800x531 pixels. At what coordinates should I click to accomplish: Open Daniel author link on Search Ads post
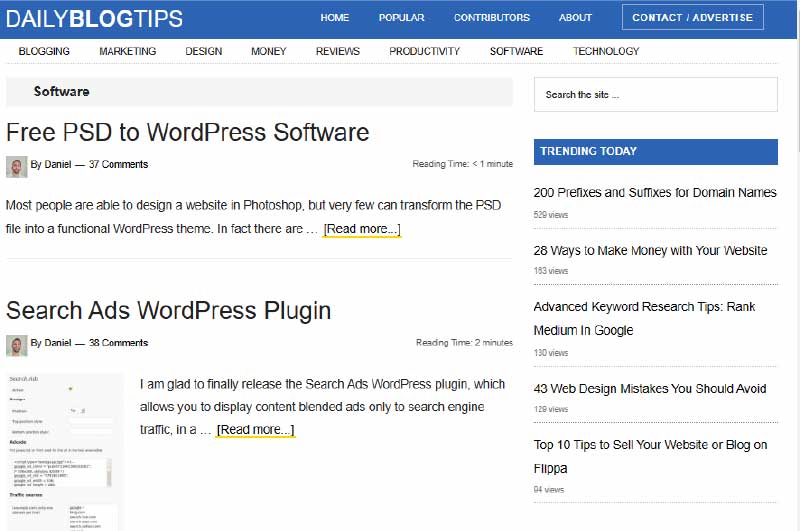click(58, 343)
